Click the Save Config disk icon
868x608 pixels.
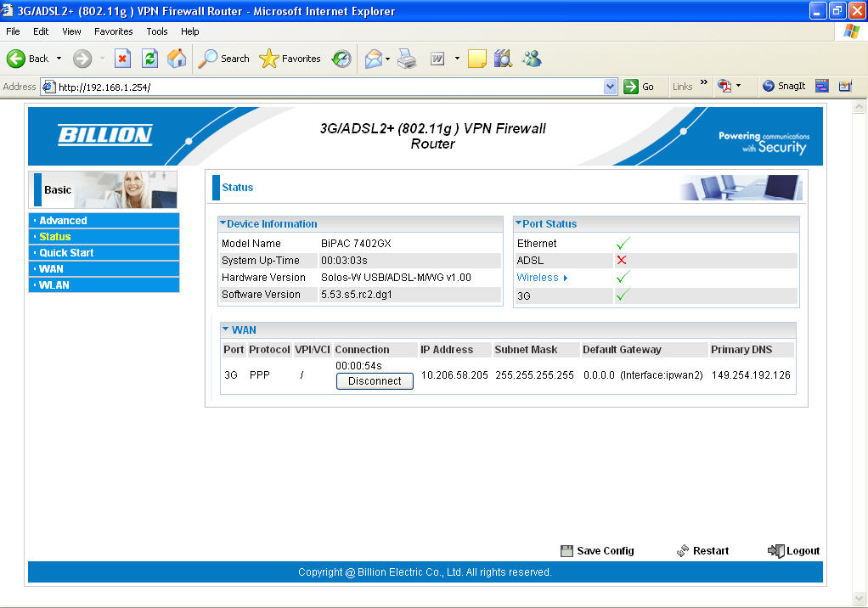[x=566, y=551]
